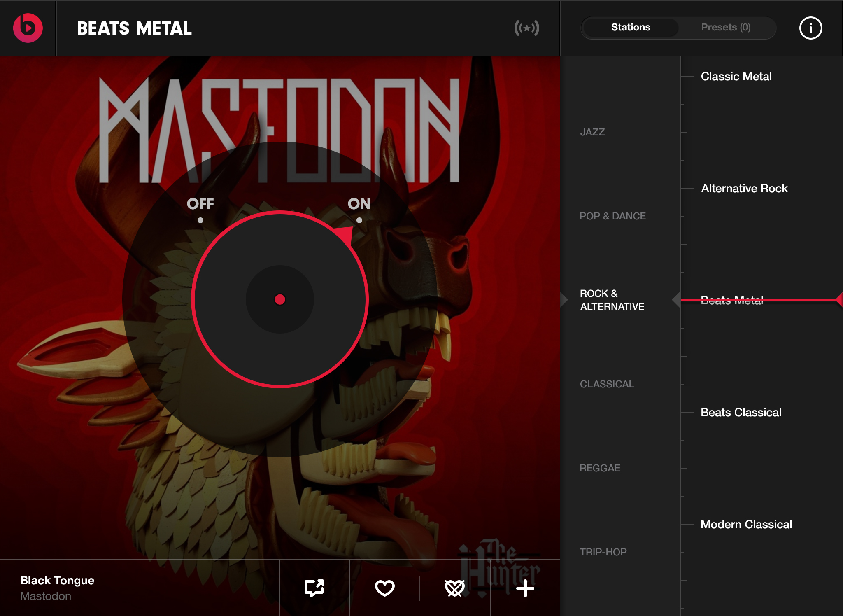Select the POP & DANCE genre
Viewport: 843px width, 616px height.
coord(612,216)
